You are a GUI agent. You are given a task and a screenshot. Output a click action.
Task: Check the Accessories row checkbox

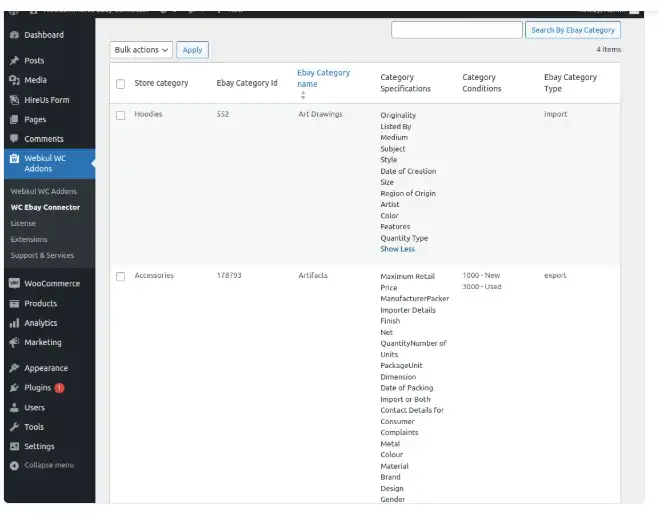pos(121,276)
